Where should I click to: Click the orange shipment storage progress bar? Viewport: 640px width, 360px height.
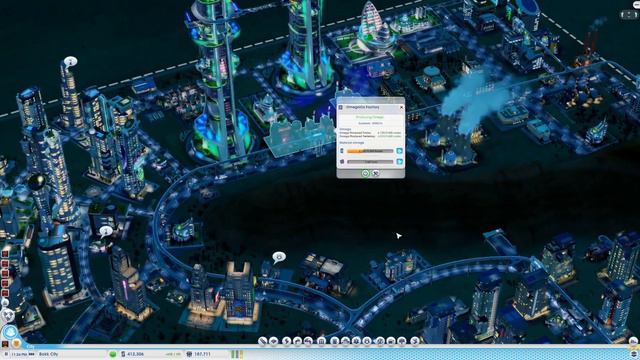370,151
